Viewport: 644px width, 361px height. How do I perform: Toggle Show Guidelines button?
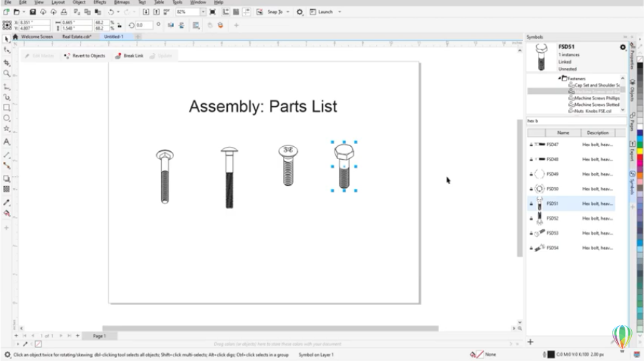(246, 12)
